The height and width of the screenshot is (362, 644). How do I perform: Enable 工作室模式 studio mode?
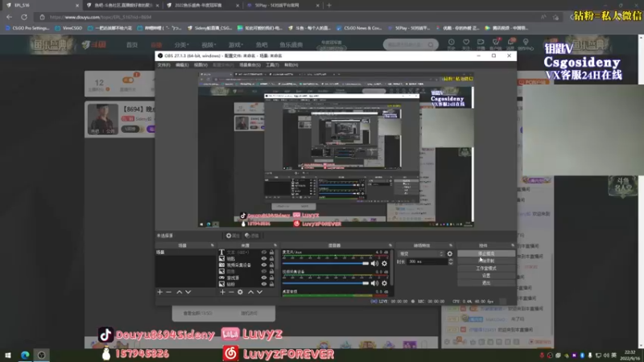(486, 269)
